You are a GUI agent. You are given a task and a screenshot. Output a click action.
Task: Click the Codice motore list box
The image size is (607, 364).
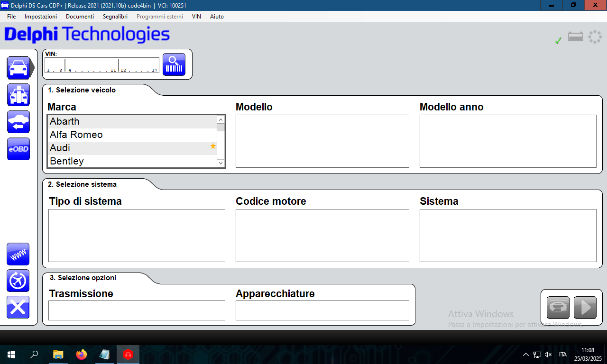coord(322,236)
